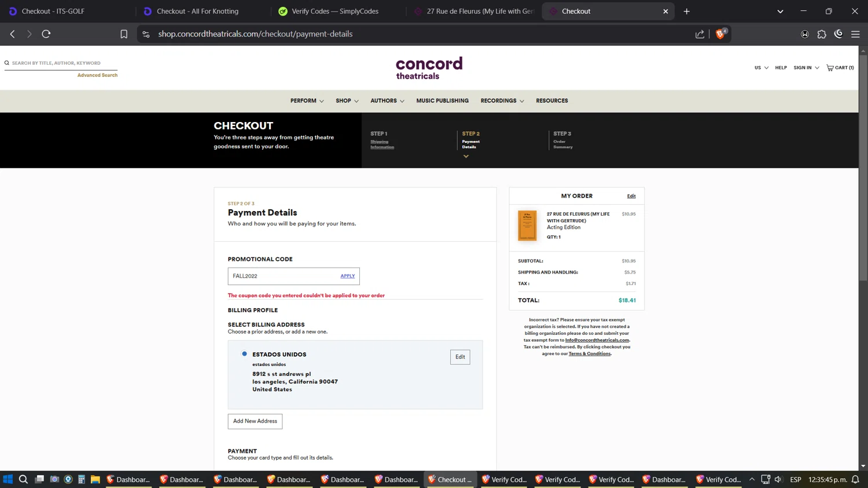Open File Explorer from taskbar
Viewport: 868px width, 488px height.
point(95,479)
